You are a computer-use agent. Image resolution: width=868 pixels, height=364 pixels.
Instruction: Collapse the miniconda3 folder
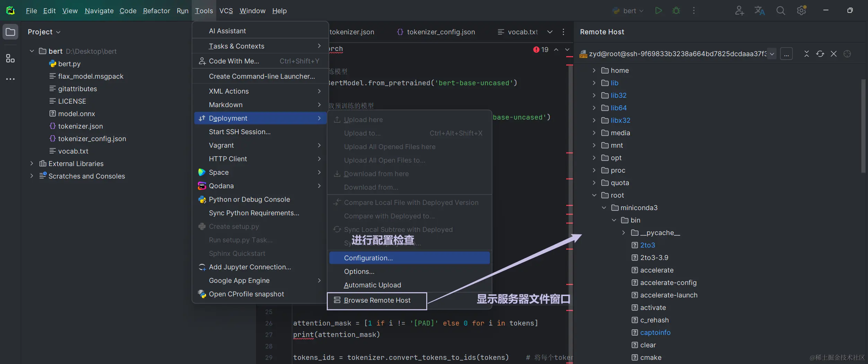click(x=604, y=208)
